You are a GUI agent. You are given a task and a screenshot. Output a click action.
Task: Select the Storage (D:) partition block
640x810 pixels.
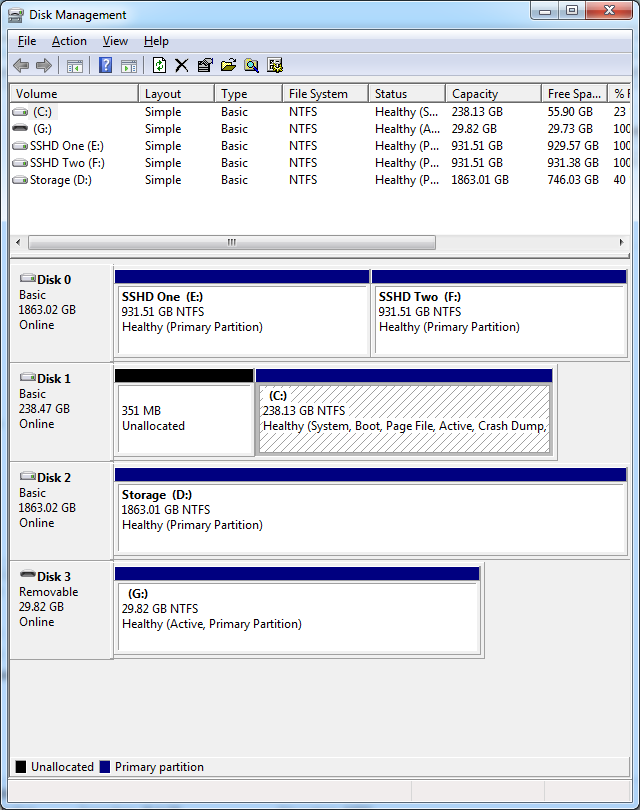point(371,511)
